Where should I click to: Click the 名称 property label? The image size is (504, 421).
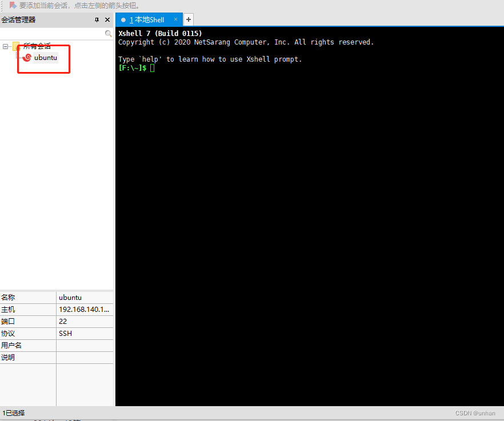[x=8, y=298]
